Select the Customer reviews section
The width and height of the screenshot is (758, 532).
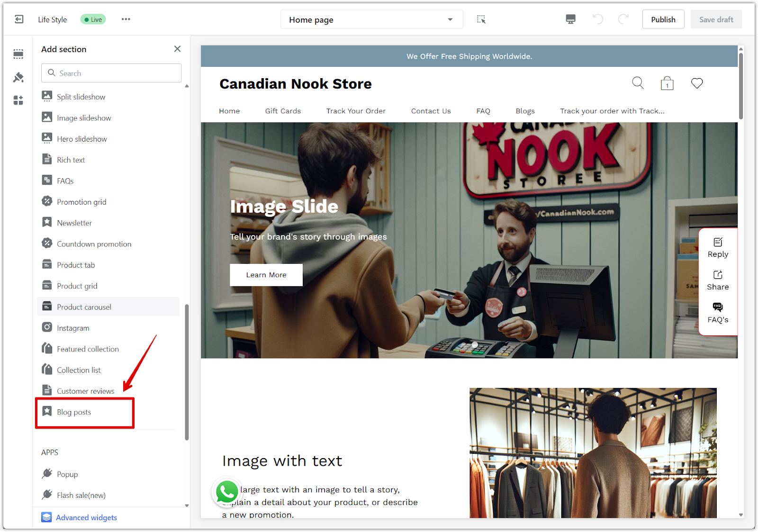[x=108, y=391]
